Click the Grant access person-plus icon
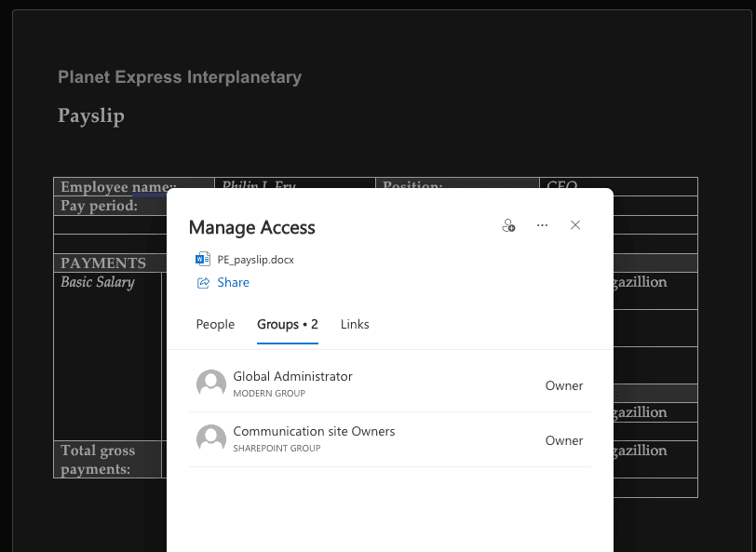This screenshot has width=756, height=552. [x=508, y=225]
